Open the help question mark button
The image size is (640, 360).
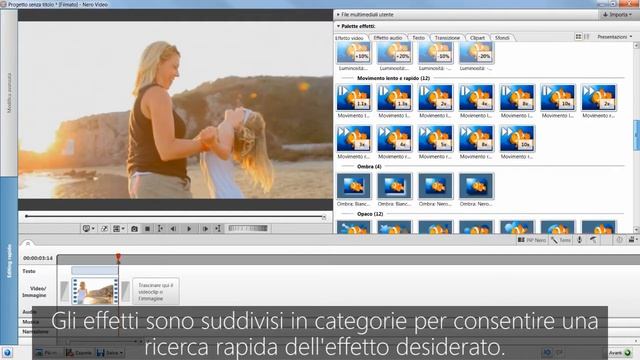[x=7, y=352]
